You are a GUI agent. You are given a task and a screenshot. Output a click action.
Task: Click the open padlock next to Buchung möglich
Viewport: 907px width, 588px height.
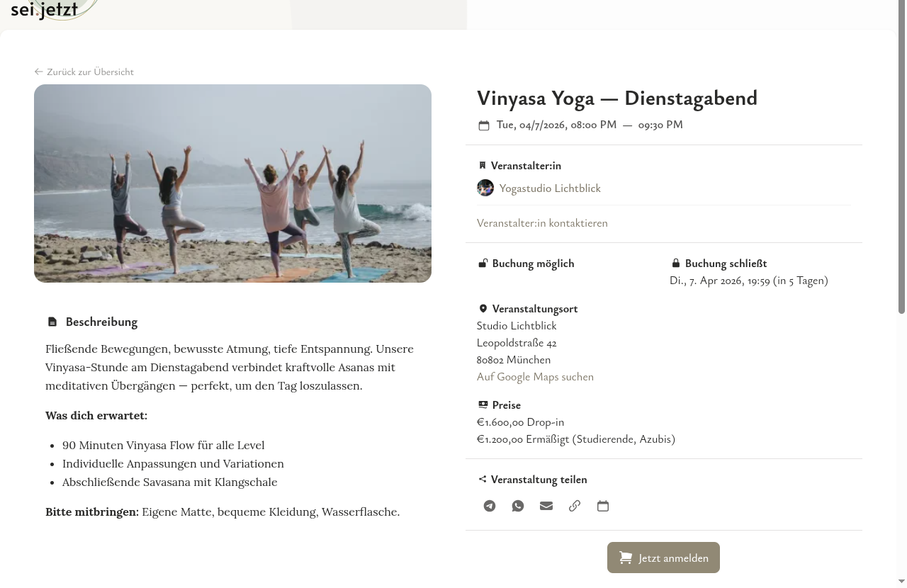tap(483, 263)
